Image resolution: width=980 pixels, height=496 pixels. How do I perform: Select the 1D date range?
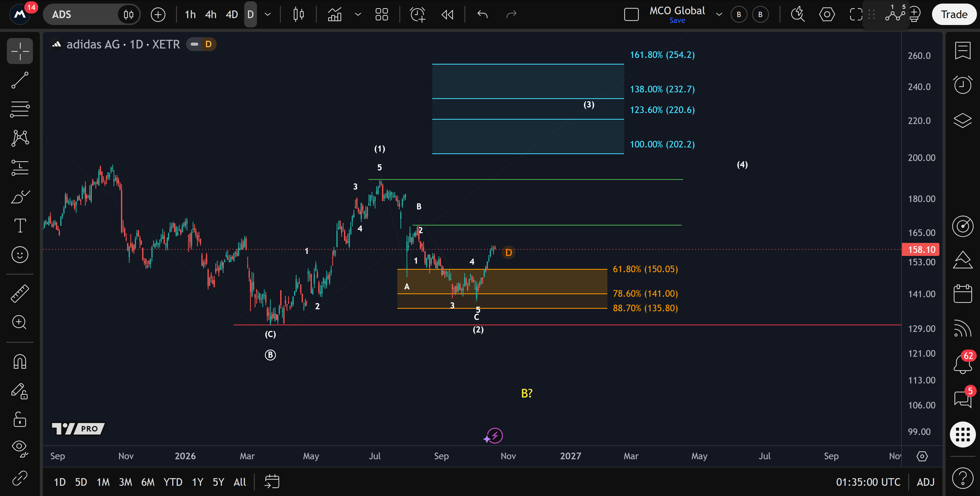click(x=60, y=482)
